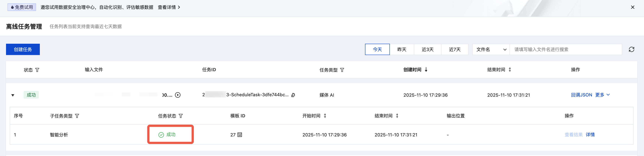This screenshot has height=156, width=644.
Task: Click the 任务状态 filter funnel icon
Action: pyautogui.click(x=181, y=116)
